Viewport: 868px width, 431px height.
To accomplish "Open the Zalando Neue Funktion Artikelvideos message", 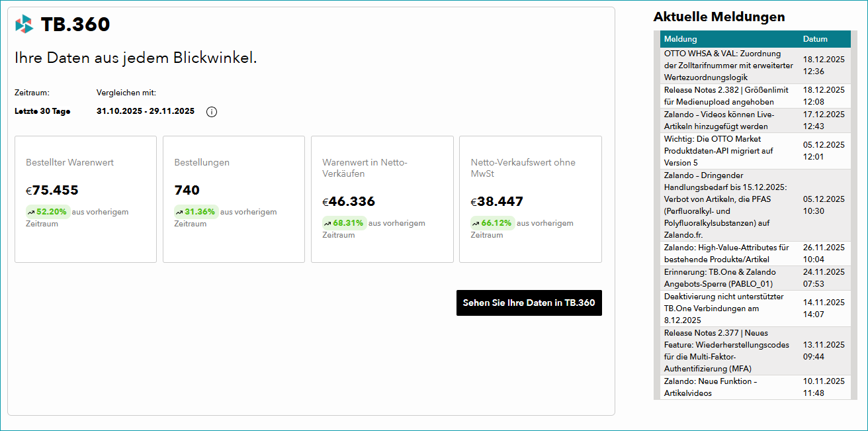I will (711, 387).
